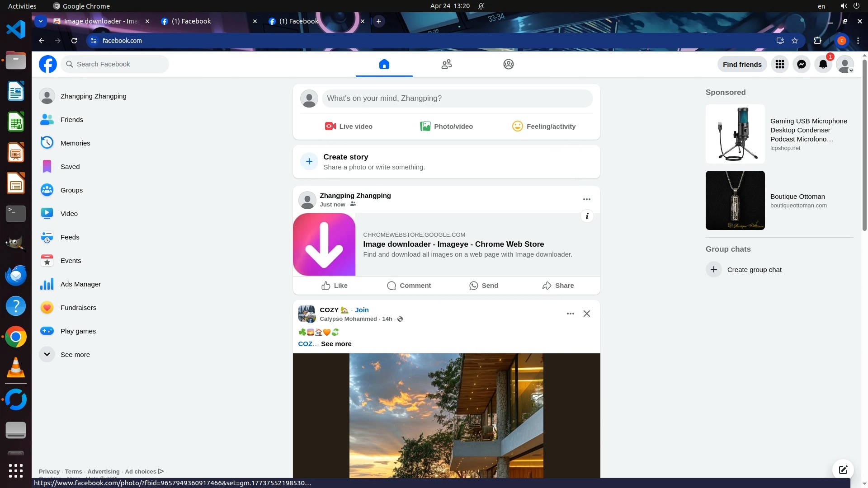Bookmark this page with the star icon

point(795,41)
